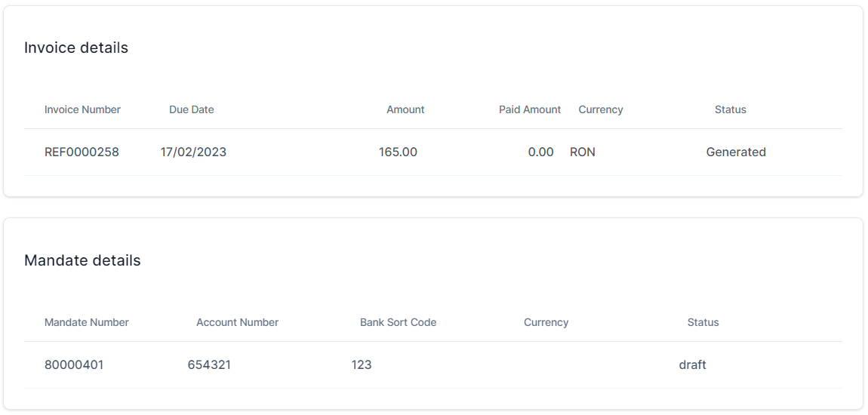The image size is (868, 415).
Task: Click the Invoice details heading
Action: (76, 48)
